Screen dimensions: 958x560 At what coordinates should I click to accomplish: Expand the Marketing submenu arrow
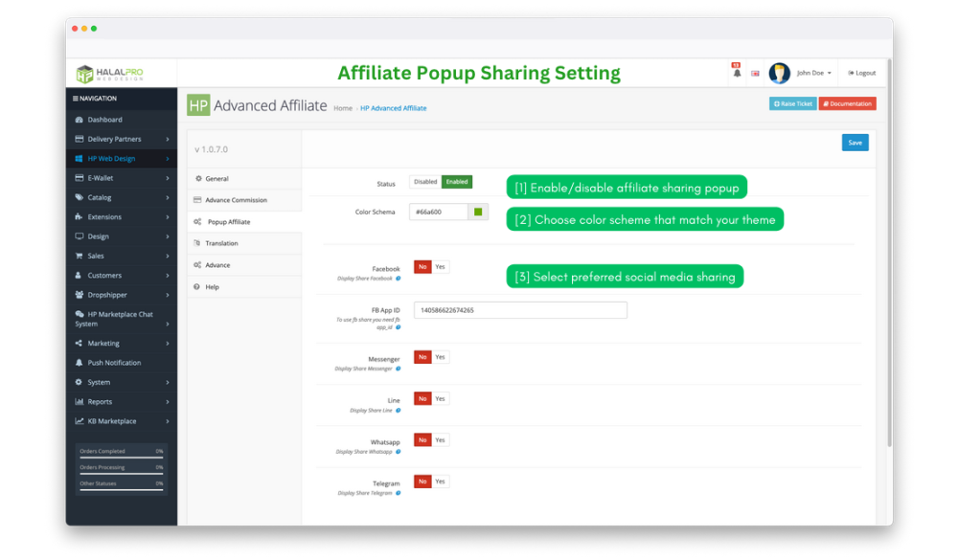tap(167, 344)
